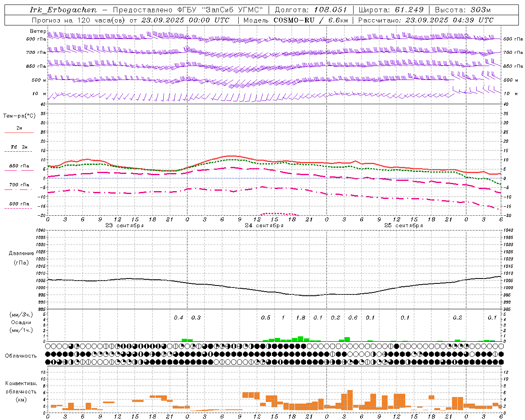Click the 700 гПа temperature legend entry
This screenshot has height=420, width=525.
click(x=19, y=185)
